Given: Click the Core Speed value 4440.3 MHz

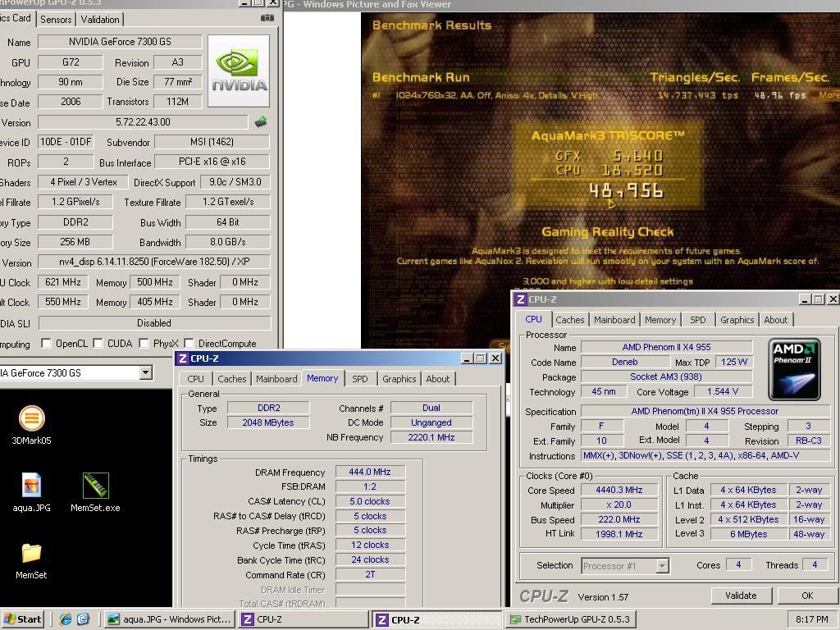Looking at the screenshot, I should point(619,491).
